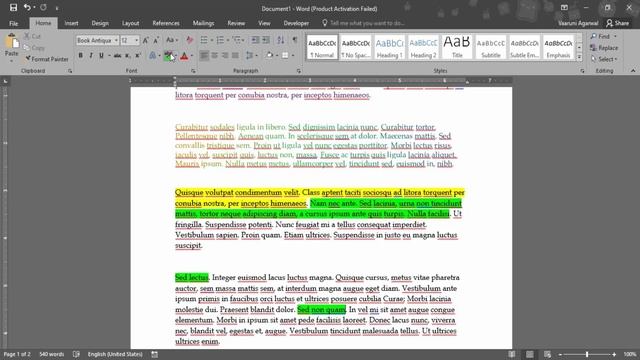640x360 pixels.
Task: Open Ribbon Display Options icon
Action: pyautogui.click(x=564, y=8)
